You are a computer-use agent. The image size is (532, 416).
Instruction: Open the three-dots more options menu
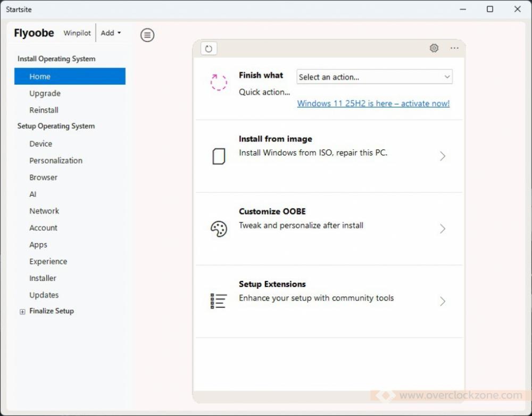point(454,48)
